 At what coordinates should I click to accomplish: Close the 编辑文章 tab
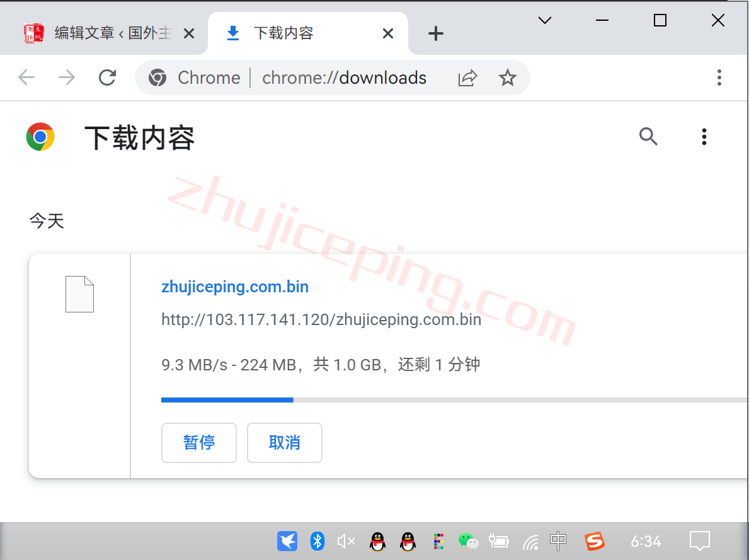[189, 33]
